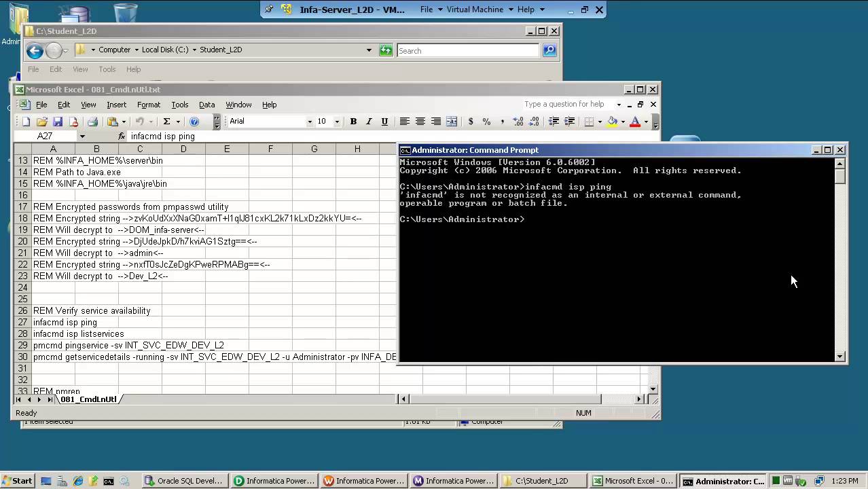Toggle underline formatting

click(x=384, y=122)
